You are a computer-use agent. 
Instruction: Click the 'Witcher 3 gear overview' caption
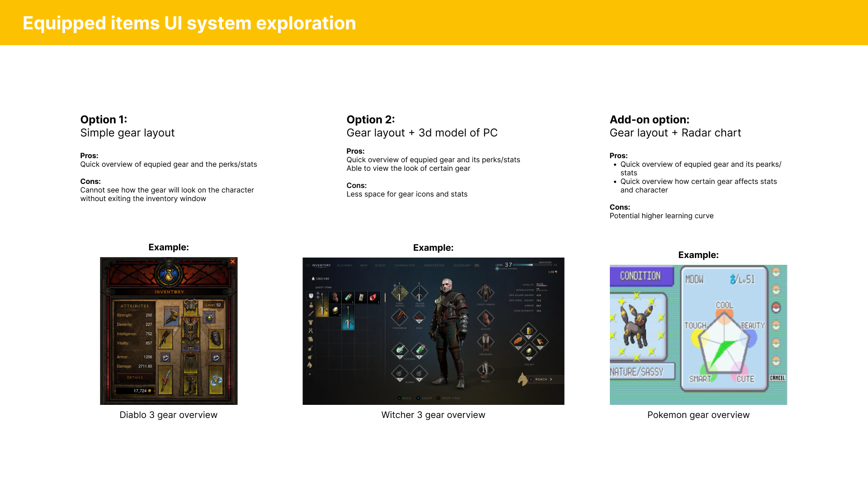[433, 415]
